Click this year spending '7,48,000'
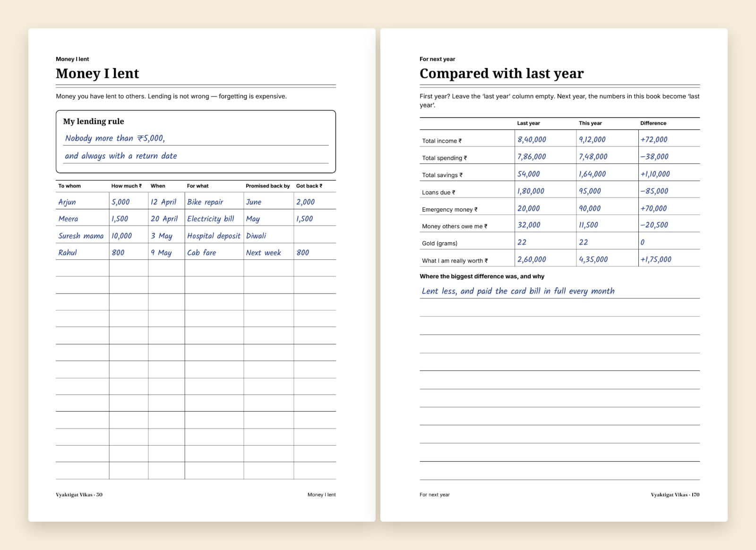 [593, 156]
